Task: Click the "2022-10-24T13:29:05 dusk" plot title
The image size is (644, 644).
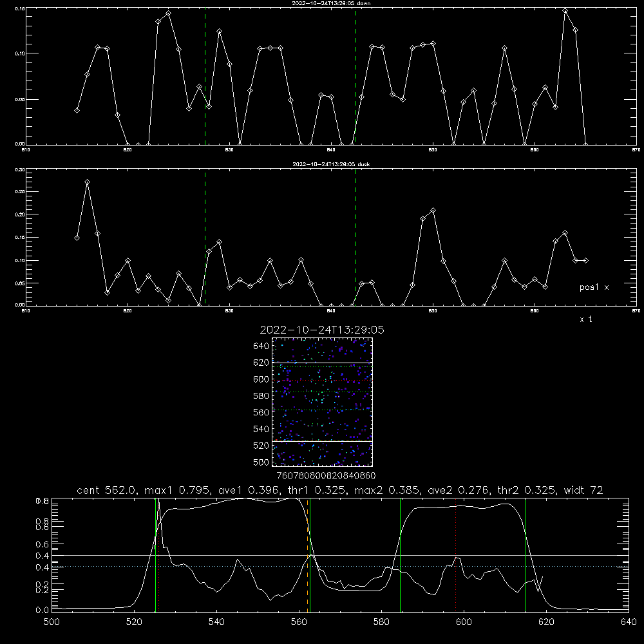Action: (331, 164)
